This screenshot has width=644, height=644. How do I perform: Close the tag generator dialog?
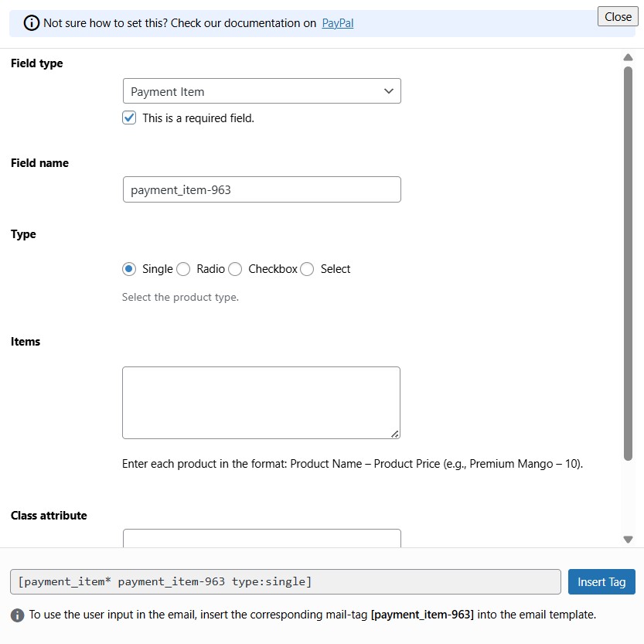point(618,17)
